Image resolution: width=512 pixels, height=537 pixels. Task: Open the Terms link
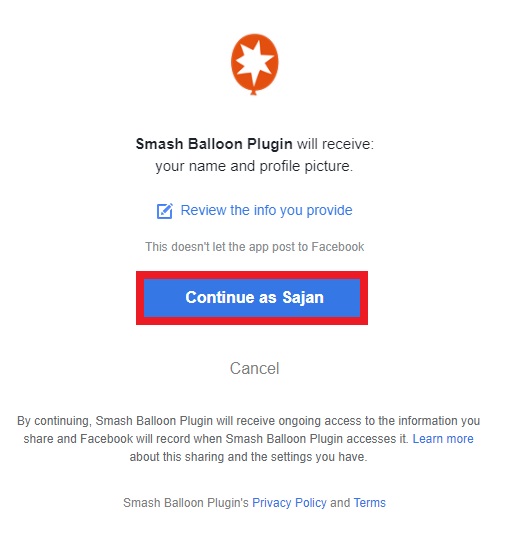click(x=370, y=503)
